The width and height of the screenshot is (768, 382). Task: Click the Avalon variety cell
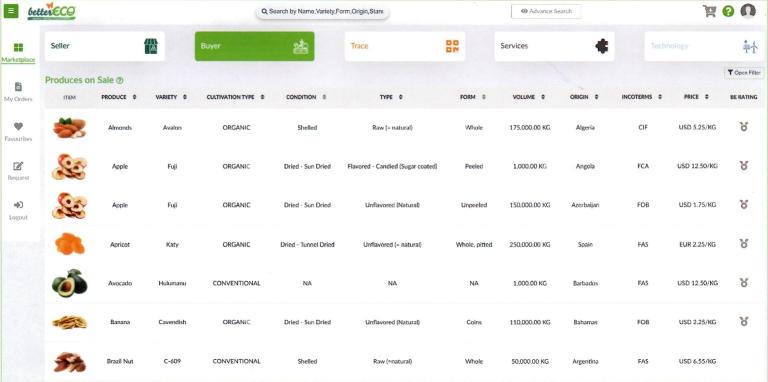pos(172,127)
